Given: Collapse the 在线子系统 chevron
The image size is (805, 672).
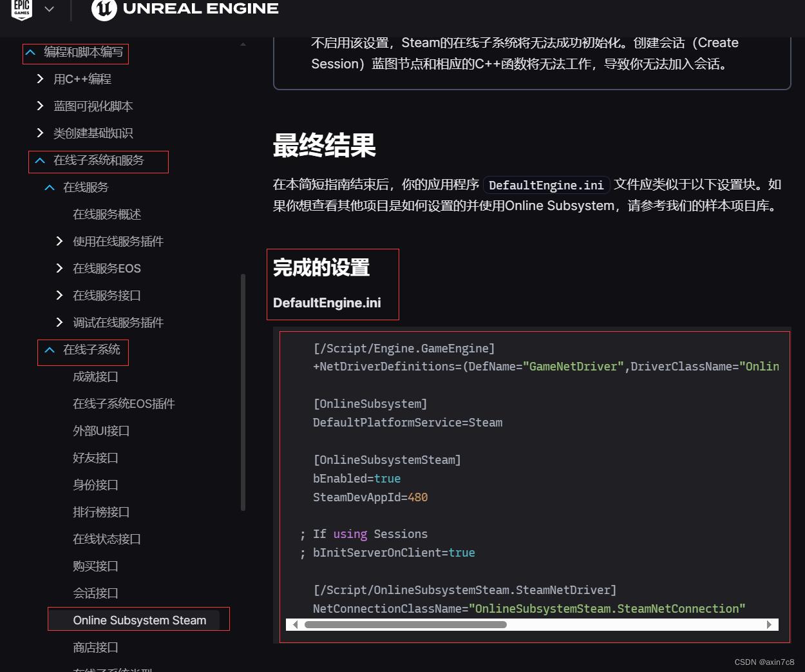Looking at the screenshot, I should tap(50, 350).
